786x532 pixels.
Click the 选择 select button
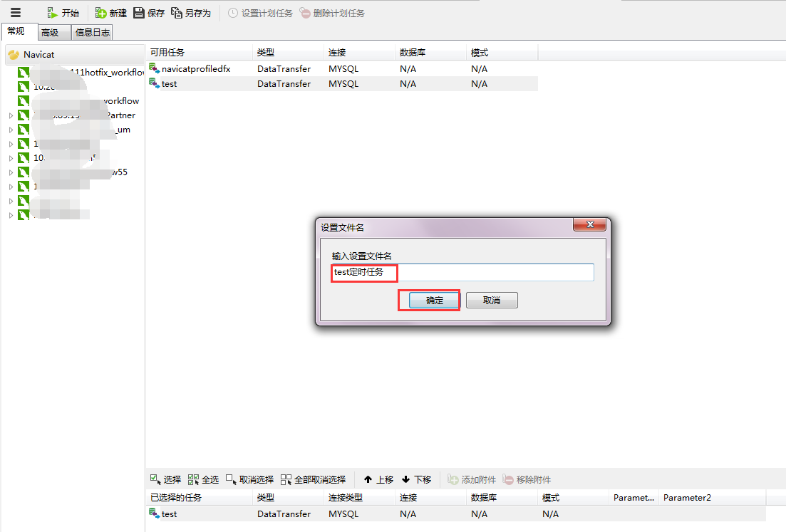click(166, 479)
